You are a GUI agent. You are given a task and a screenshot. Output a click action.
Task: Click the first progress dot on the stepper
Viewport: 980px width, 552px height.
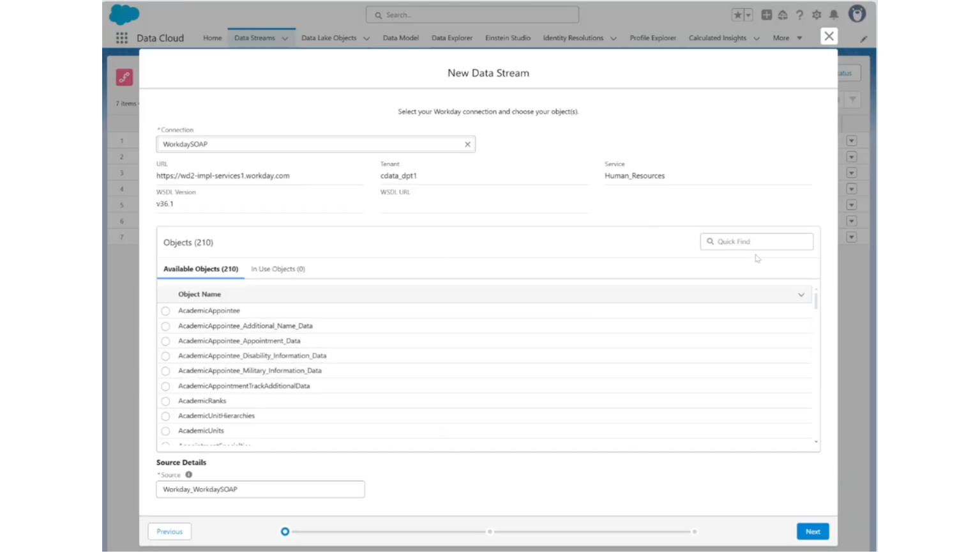(x=285, y=531)
